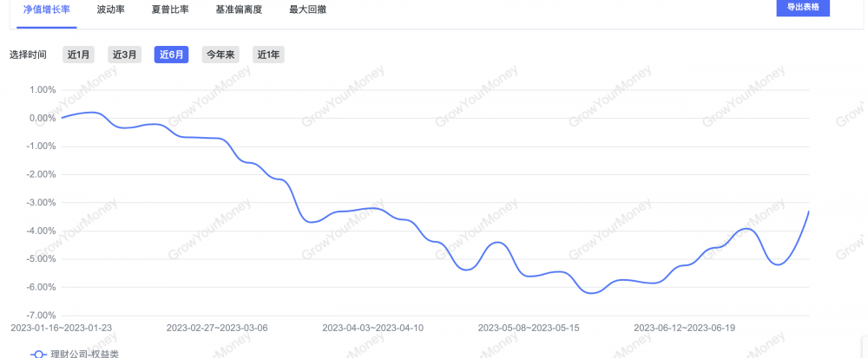Click the 1.00% y-axis label
Image resolution: width=868 pixels, height=358 pixels.
(43, 89)
